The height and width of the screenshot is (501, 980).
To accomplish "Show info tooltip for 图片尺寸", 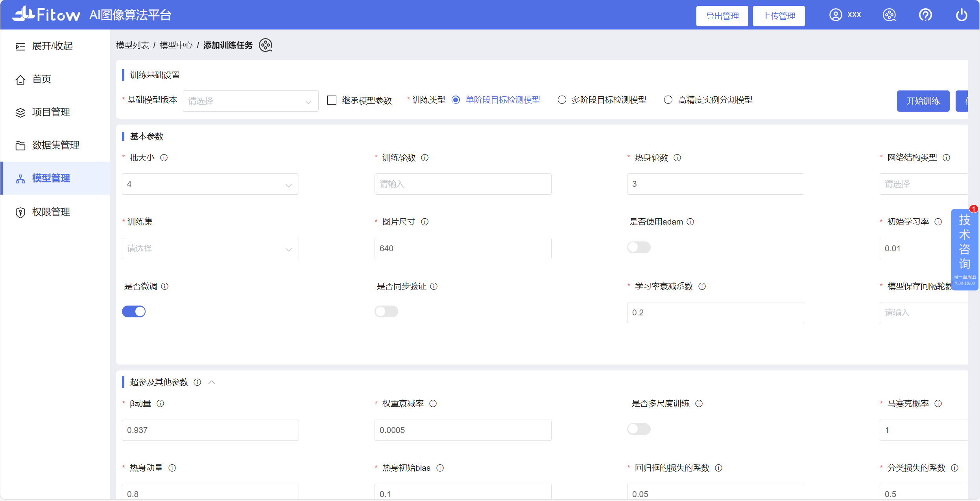I will (x=425, y=222).
